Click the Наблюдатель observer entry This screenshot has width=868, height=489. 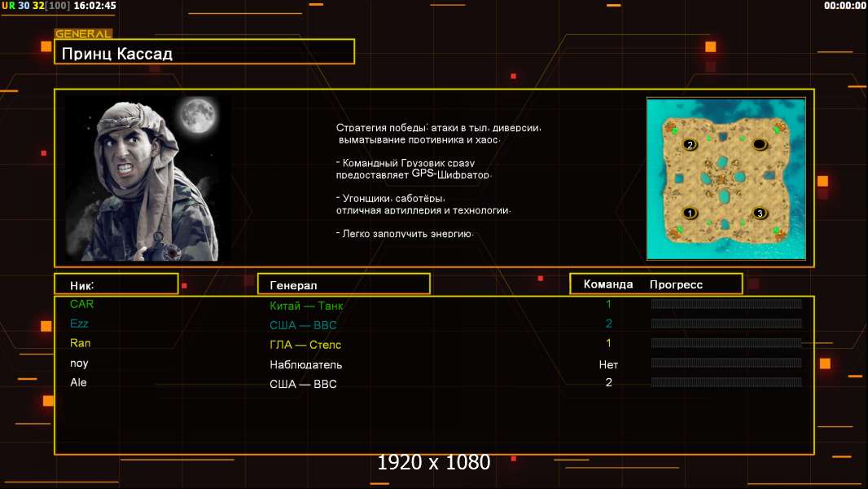pos(305,364)
